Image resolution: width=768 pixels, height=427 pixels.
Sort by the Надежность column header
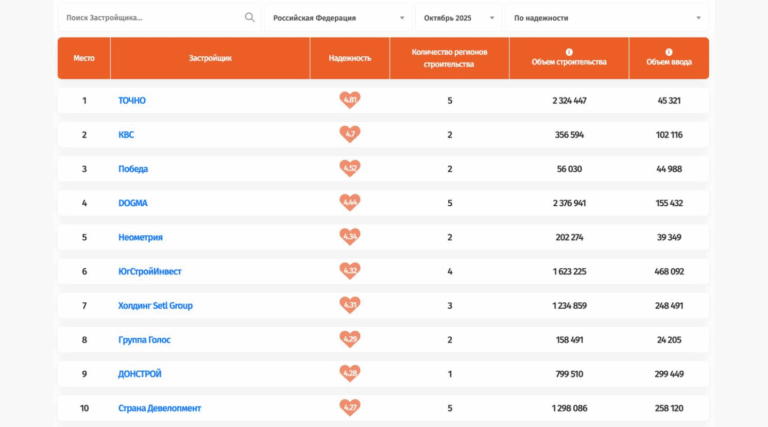click(349, 58)
